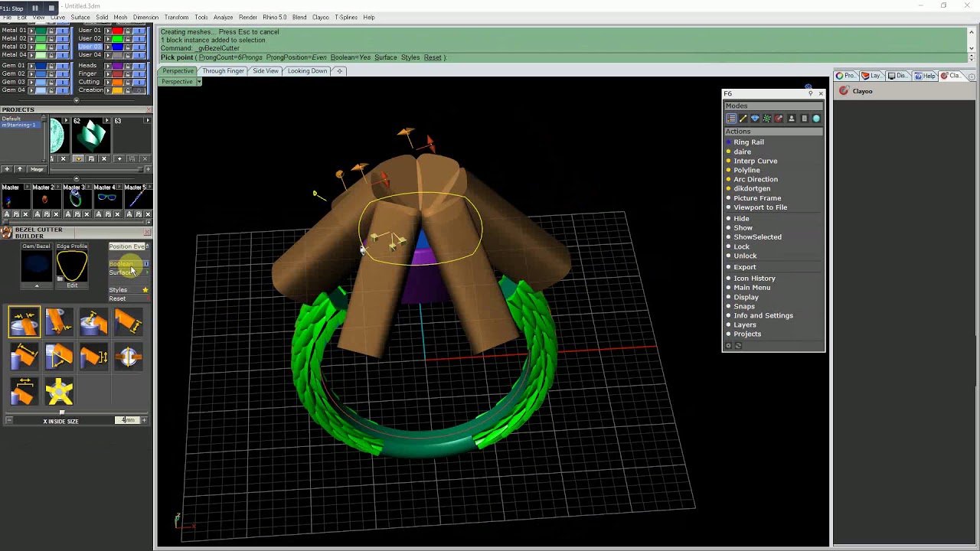Open the Lay panel tab on right
The height and width of the screenshot is (551, 980).
coord(873,76)
